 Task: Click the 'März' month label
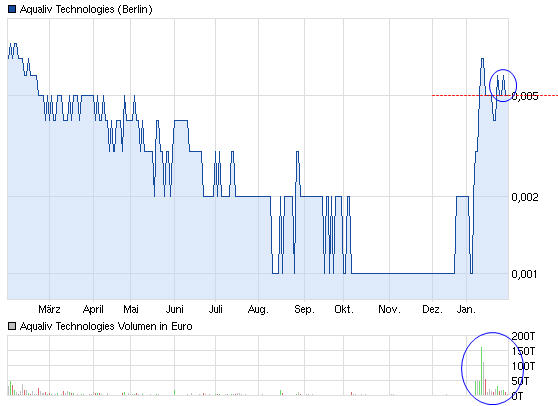(x=49, y=309)
